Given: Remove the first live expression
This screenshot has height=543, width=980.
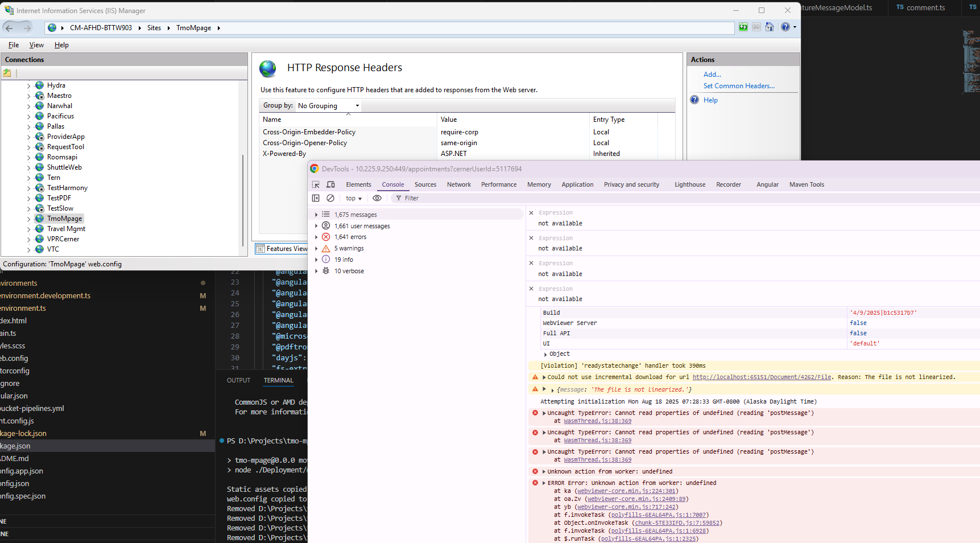Looking at the screenshot, I should pyautogui.click(x=531, y=213).
